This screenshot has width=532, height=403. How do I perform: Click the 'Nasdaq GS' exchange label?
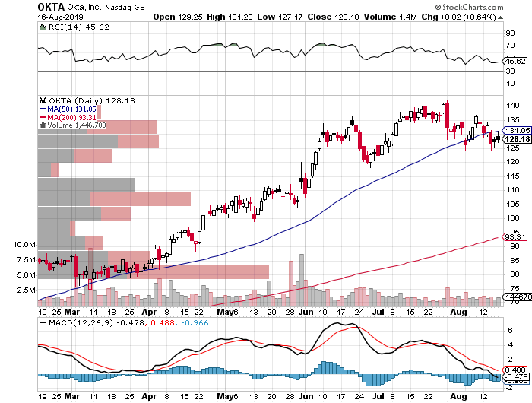[125, 7]
